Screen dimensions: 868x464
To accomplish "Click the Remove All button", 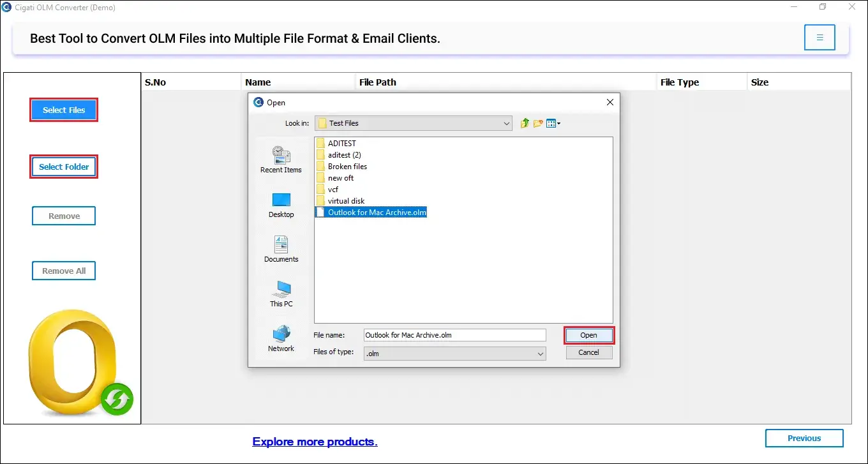I will click(x=64, y=271).
